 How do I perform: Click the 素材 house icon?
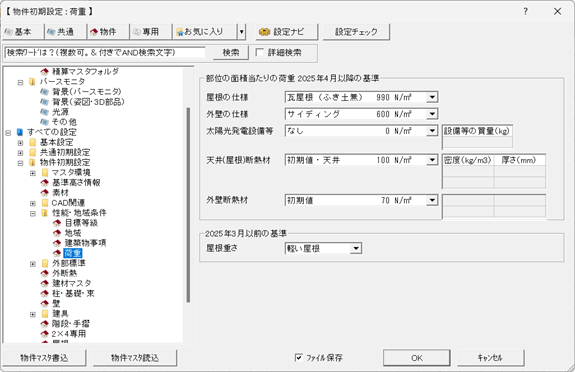tap(45, 193)
